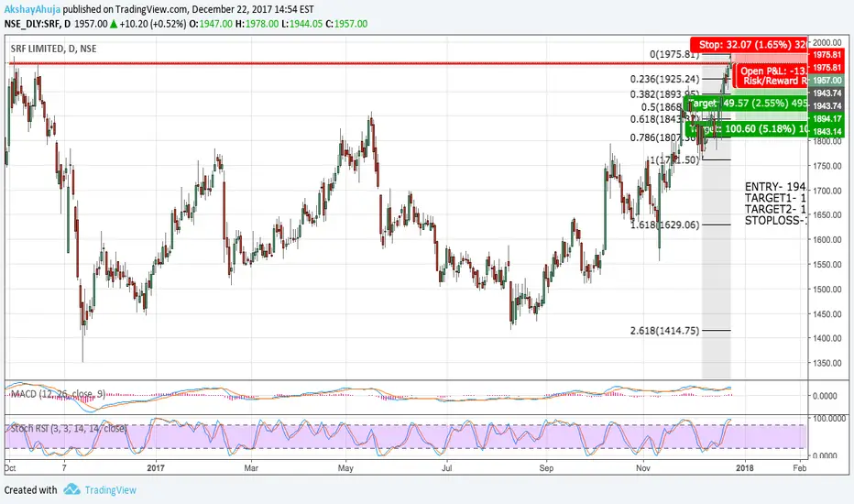The width and height of the screenshot is (854, 504).
Task: Click the Feb label on the time axis
Action: point(799,467)
